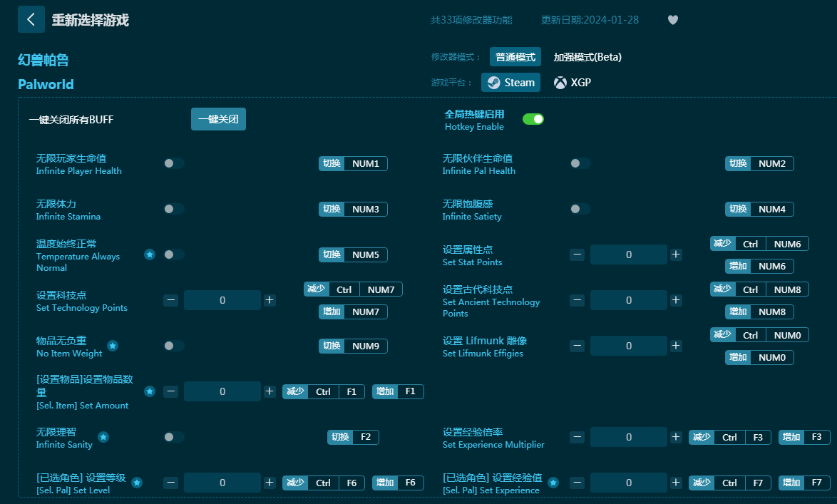The width and height of the screenshot is (837, 504).
Task: Switch to normal mode 普通模式
Action: [x=515, y=57]
